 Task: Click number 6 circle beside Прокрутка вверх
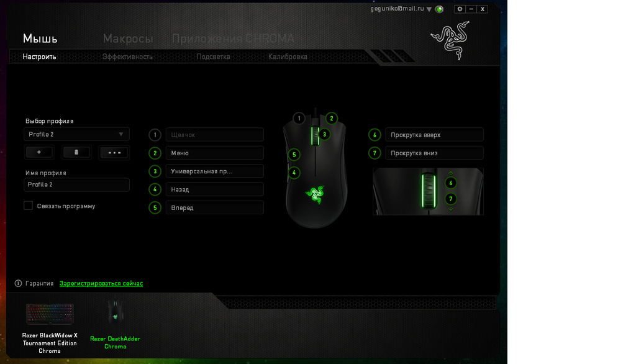pos(375,135)
